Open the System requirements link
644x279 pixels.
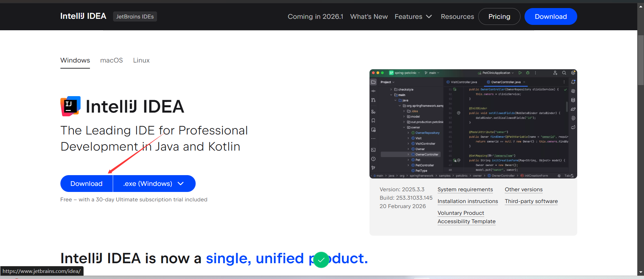pyautogui.click(x=465, y=190)
